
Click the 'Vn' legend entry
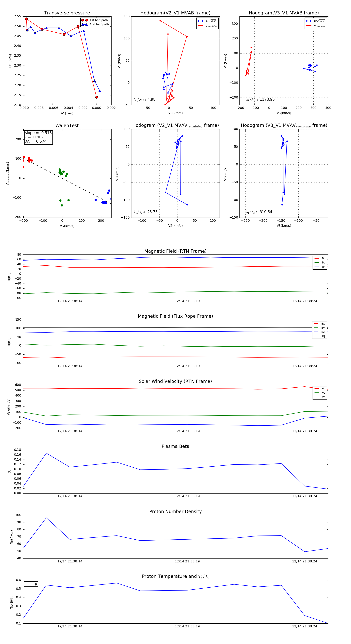320,397
